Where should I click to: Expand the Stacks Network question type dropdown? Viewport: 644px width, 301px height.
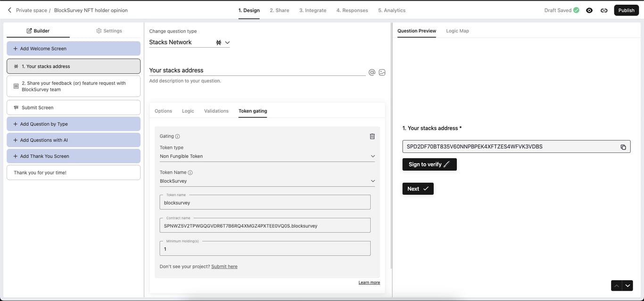click(227, 42)
